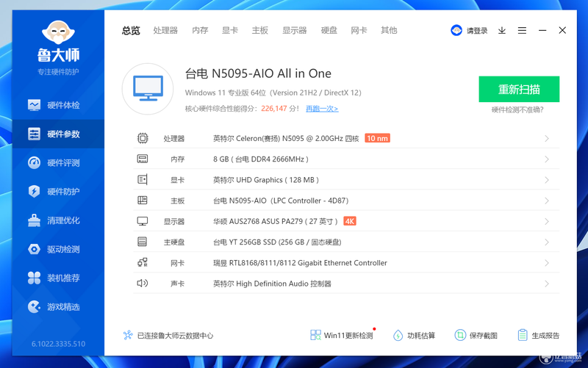This screenshot has width=588, height=368.
Task: Switch to top 网卡 tab
Action: 359,30
